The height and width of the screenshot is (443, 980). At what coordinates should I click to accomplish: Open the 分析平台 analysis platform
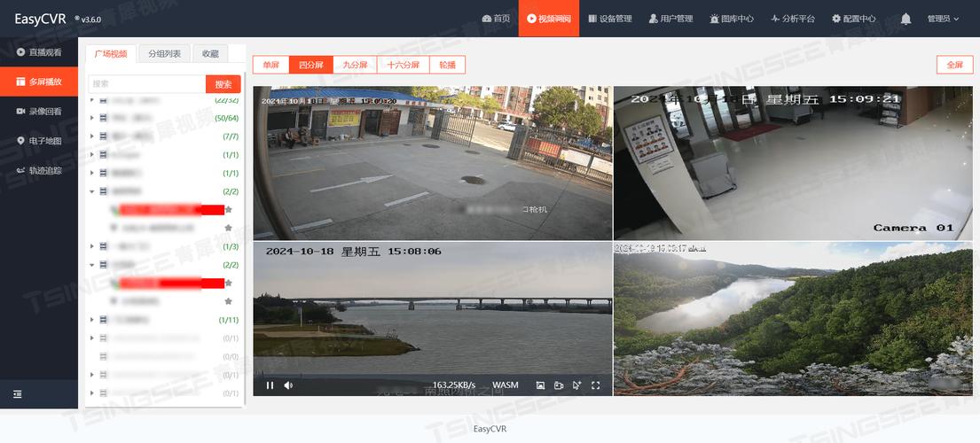click(x=793, y=19)
